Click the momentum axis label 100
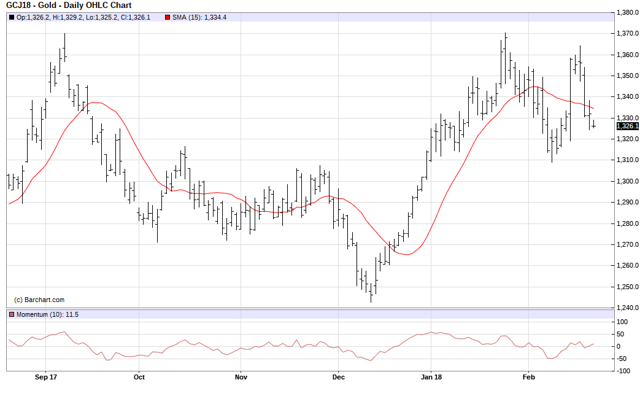The height and width of the screenshot is (396, 640). coord(622,322)
